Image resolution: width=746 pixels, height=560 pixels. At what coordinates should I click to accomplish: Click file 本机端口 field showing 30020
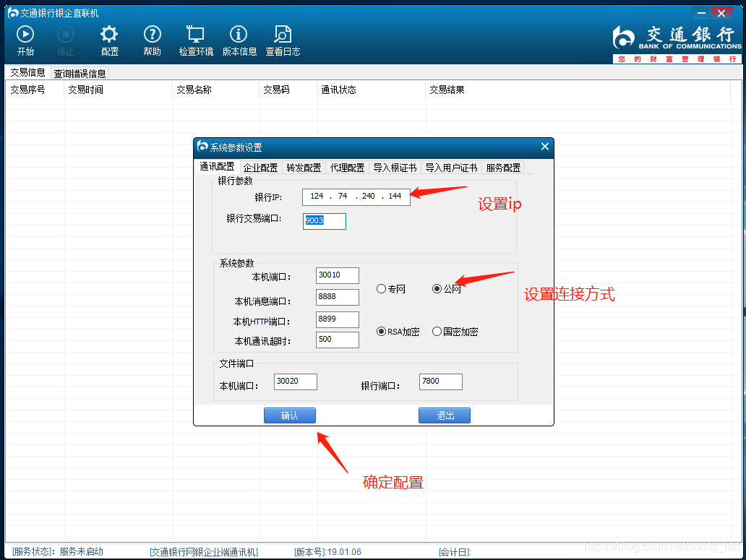[x=296, y=382]
